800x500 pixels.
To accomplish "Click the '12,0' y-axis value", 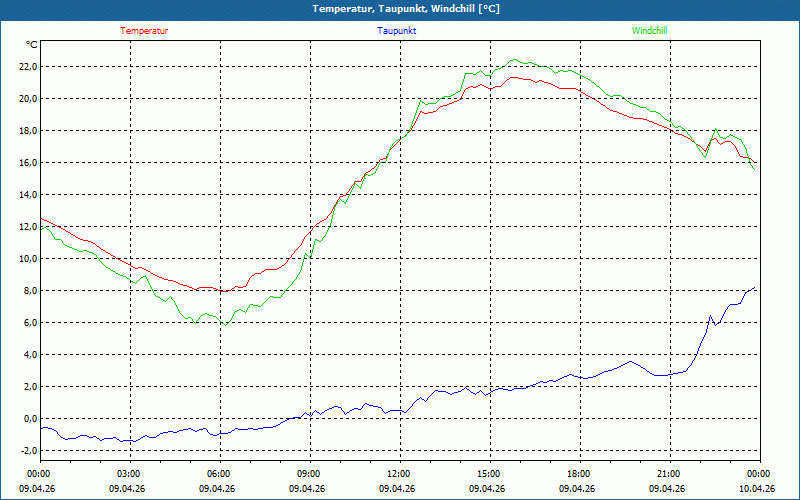I will 28,227.
